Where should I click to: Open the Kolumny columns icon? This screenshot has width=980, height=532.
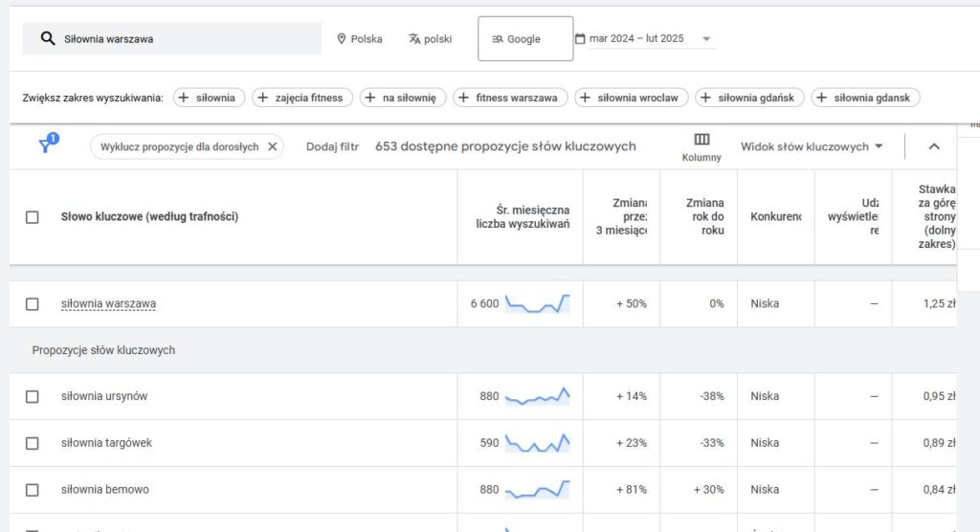pyautogui.click(x=702, y=140)
